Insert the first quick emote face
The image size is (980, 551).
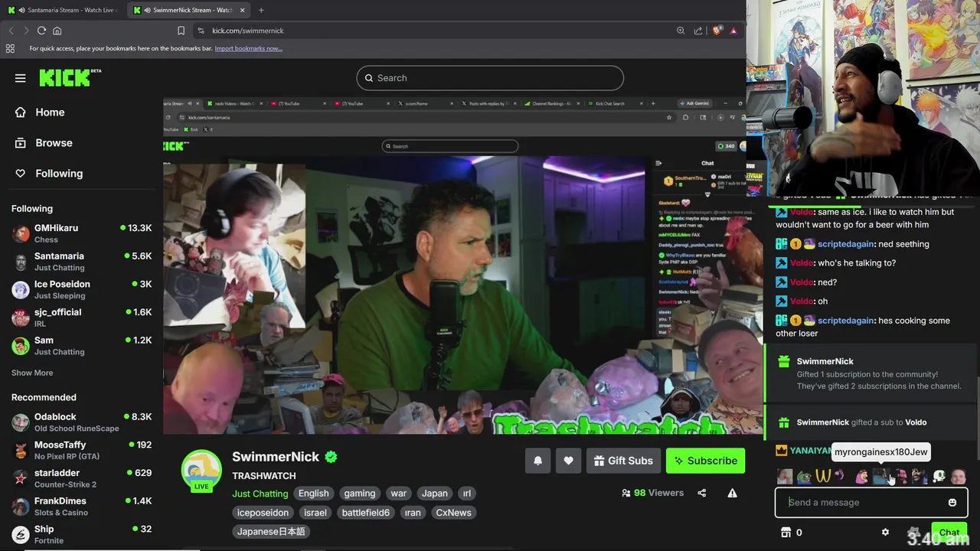click(785, 477)
